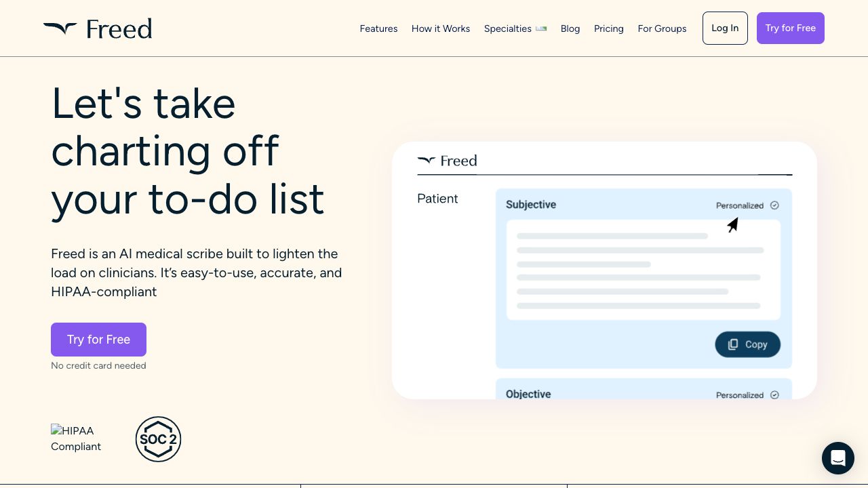Viewport: 868px width, 488px height.
Task: Click the Log In button
Action: coord(724,28)
